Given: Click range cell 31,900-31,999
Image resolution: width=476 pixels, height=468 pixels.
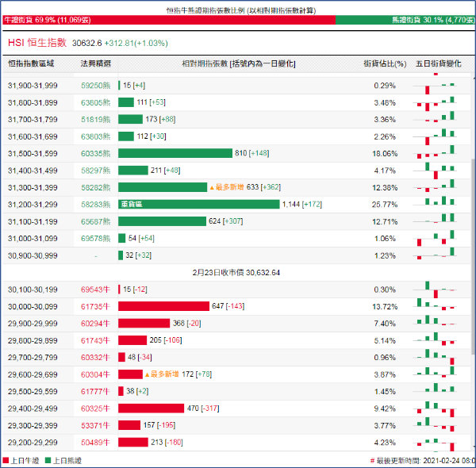Looking at the screenshot, I should point(33,86).
